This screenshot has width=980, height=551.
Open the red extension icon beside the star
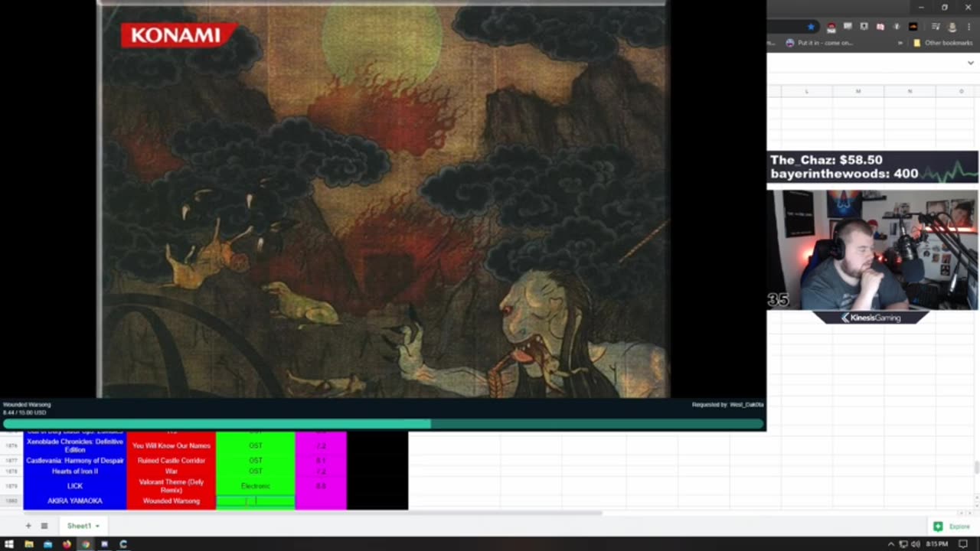tap(831, 27)
